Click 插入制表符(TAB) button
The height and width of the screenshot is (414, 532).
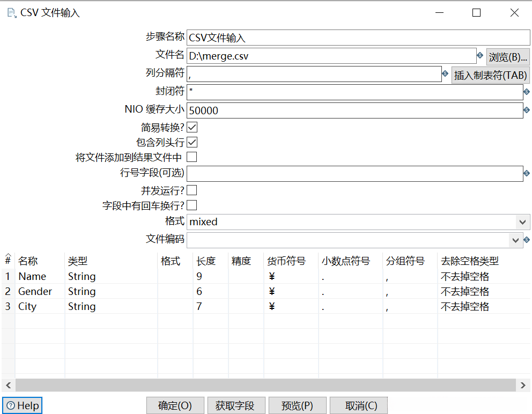click(x=490, y=75)
